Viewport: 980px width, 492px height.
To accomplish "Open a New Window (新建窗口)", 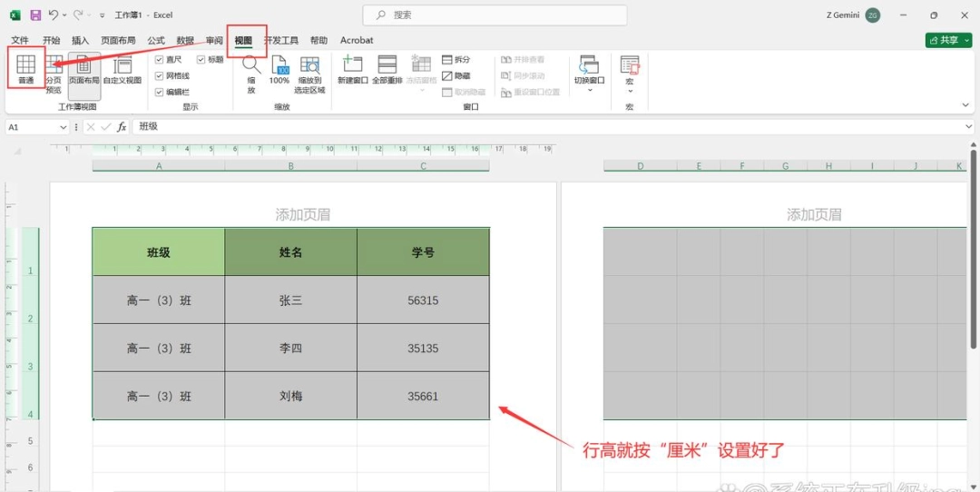I will [353, 69].
